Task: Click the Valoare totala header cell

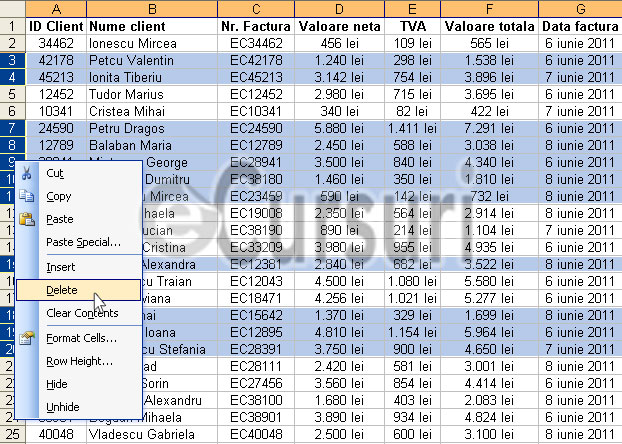Action: 490,26
